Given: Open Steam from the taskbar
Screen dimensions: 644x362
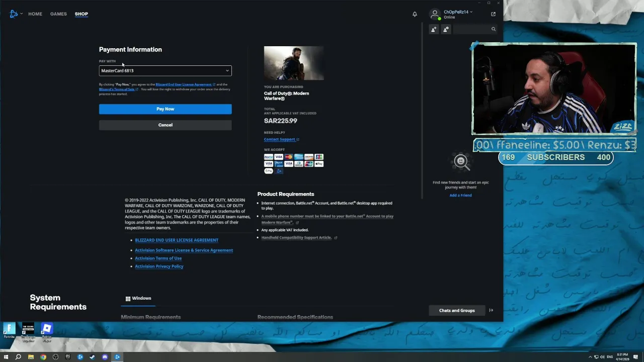Looking at the screenshot, I should click(x=92, y=357).
